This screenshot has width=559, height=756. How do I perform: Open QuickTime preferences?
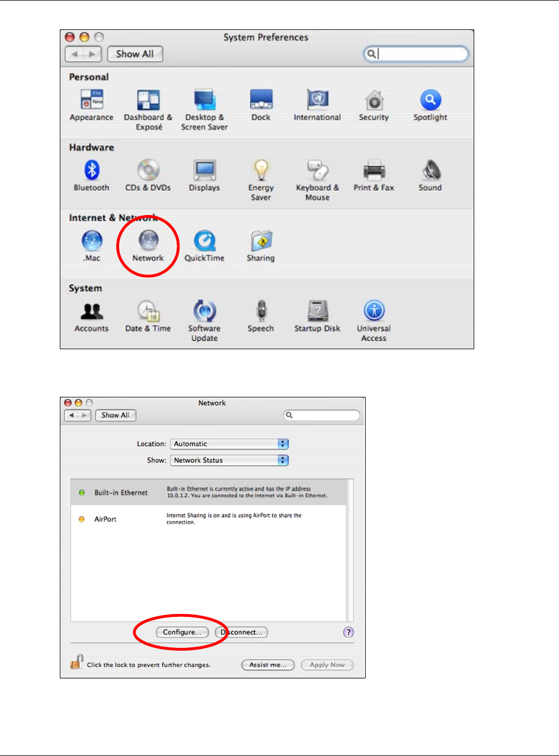(204, 246)
